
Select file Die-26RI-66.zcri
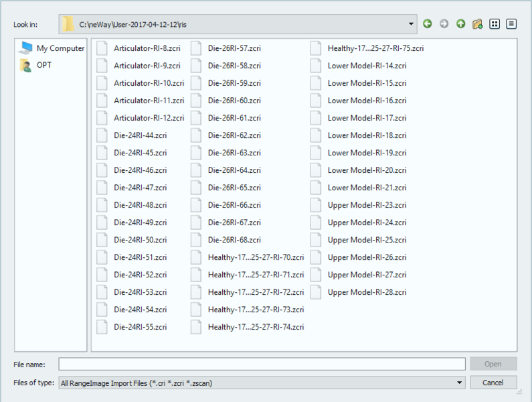(x=234, y=205)
